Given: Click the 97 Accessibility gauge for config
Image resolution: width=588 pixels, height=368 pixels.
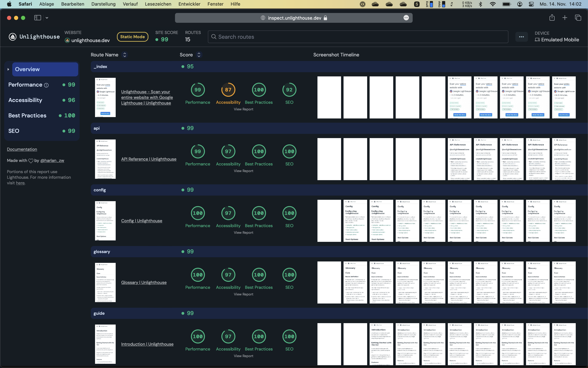Looking at the screenshot, I should point(228,213).
